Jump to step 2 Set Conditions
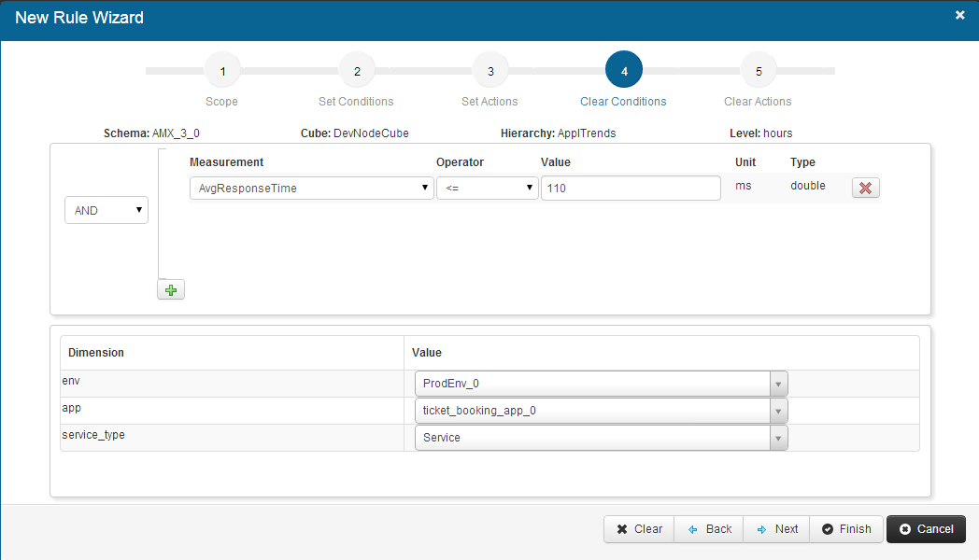Image resolution: width=979 pixels, height=560 pixels. click(x=356, y=71)
